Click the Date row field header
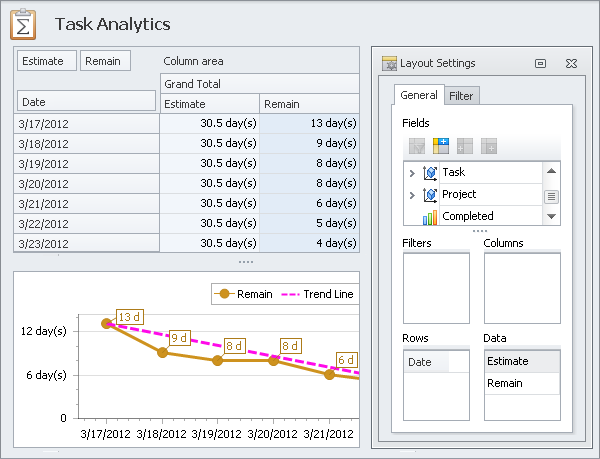This screenshot has width=600, height=459. click(86, 102)
